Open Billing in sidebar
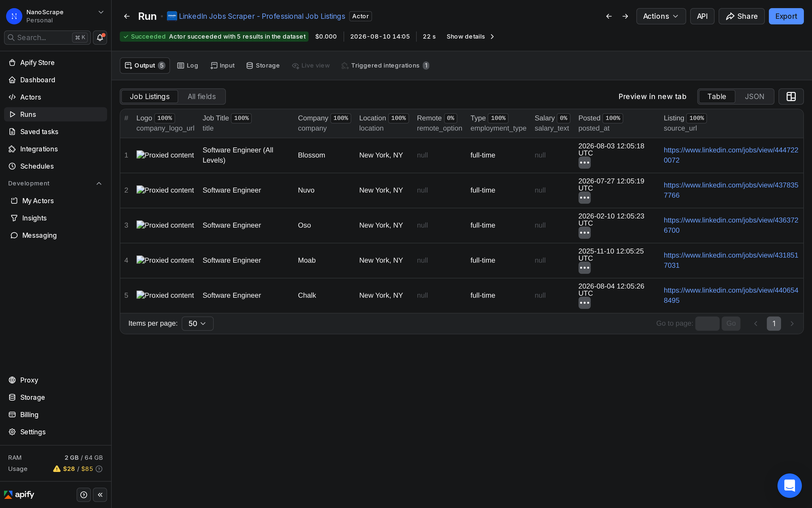 (x=55, y=415)
